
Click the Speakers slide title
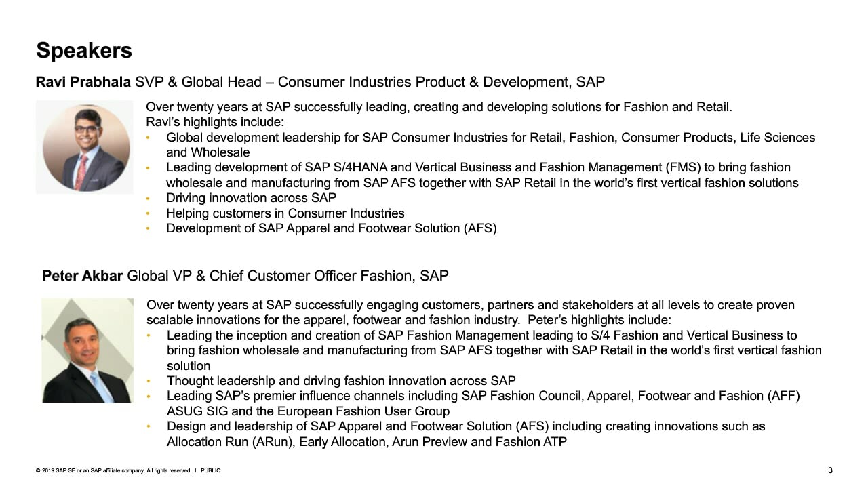[x=84, y=51]
